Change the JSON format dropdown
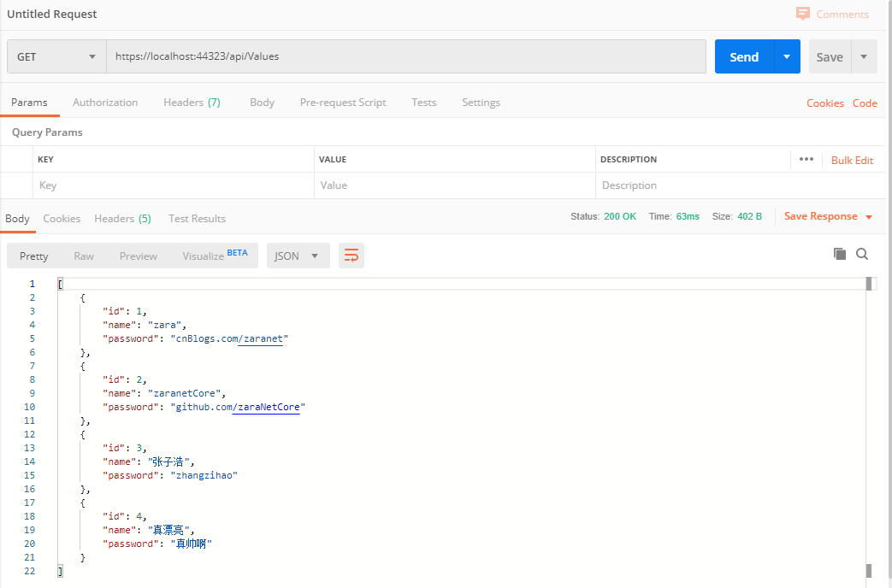Image resolution: width=892 pixels, height=588 pixels. (x=298, y=256)
